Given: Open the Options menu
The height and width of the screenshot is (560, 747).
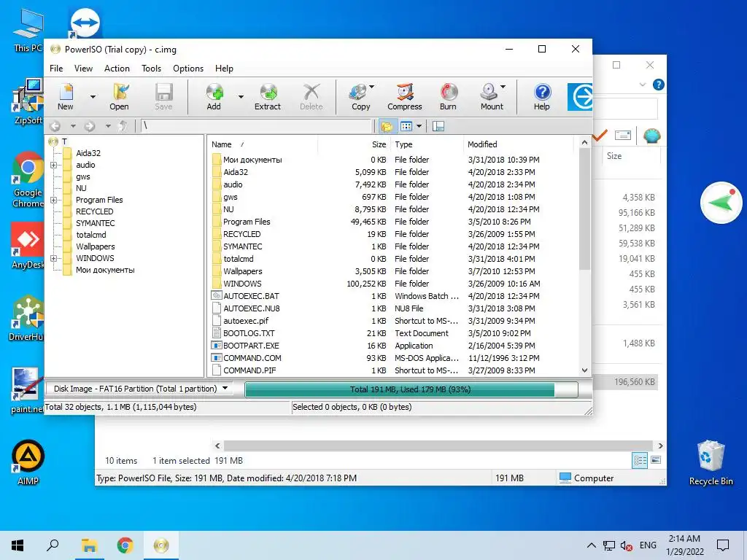Looking at the screenshot, I should coord(188,68).
